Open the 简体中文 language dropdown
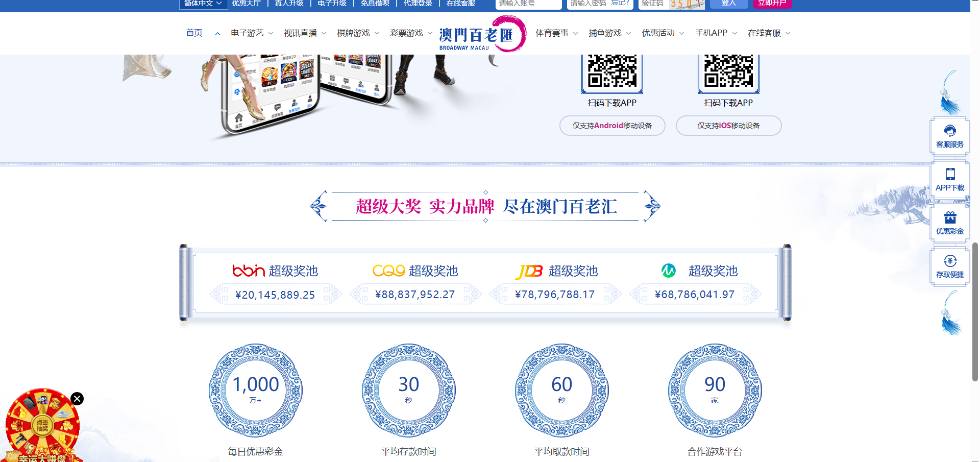Screen dimensions: 980x462 click(x=203, y=4)
